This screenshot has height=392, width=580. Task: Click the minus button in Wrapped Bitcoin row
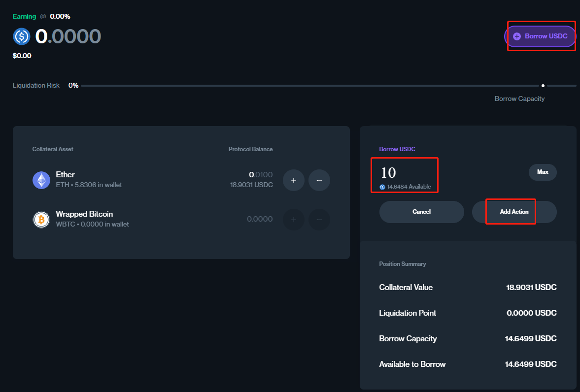tap(319, 220)
